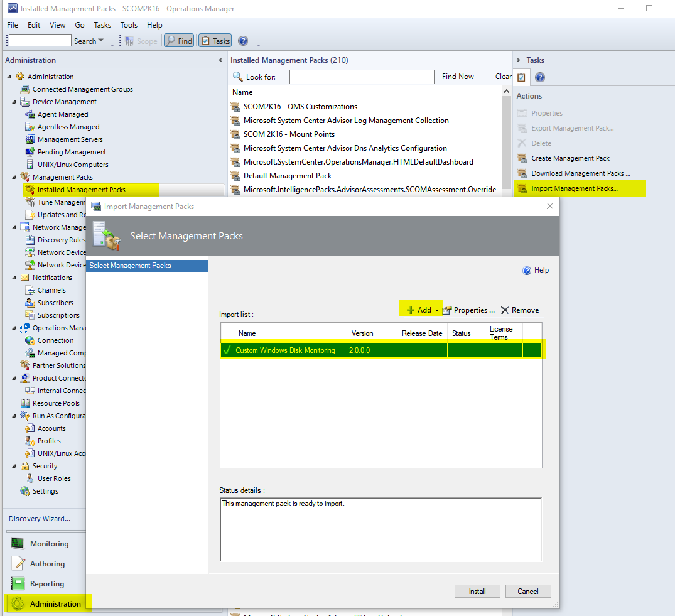Select the Management Servers icon

click(30, 139)
